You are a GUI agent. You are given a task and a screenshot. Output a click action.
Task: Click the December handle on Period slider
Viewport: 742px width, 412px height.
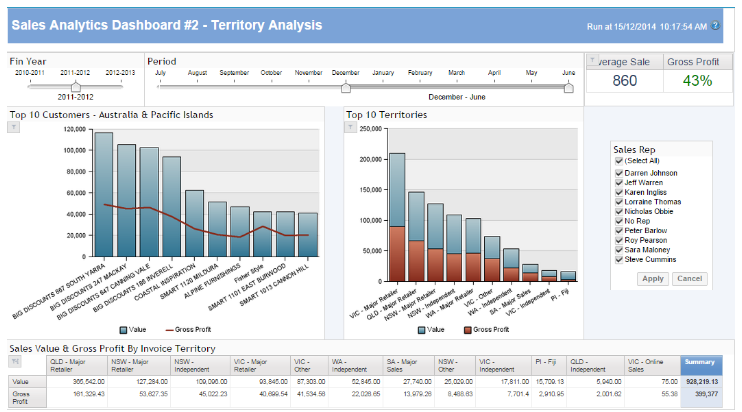point(346,88)
